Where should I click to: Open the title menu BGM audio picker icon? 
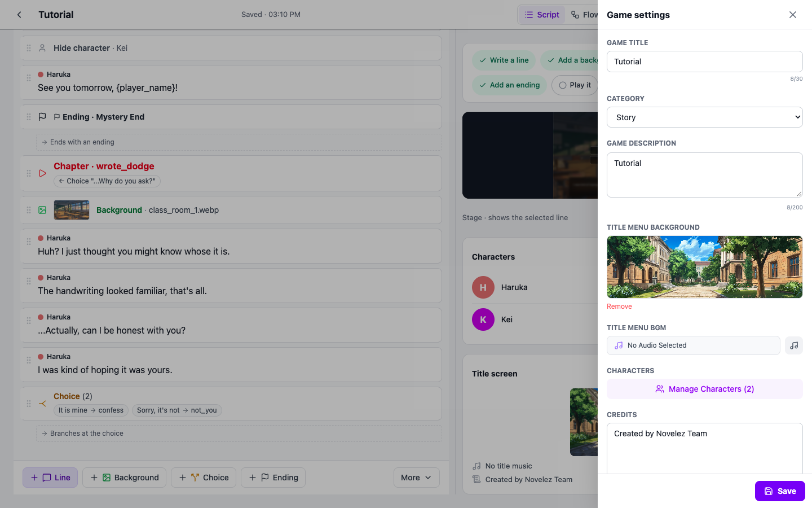794,345
